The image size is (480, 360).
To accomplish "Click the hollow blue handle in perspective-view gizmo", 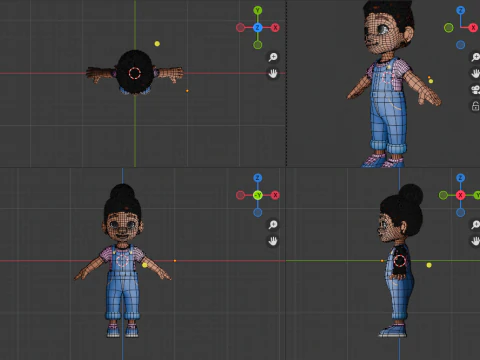I will [x=461, y=45].
